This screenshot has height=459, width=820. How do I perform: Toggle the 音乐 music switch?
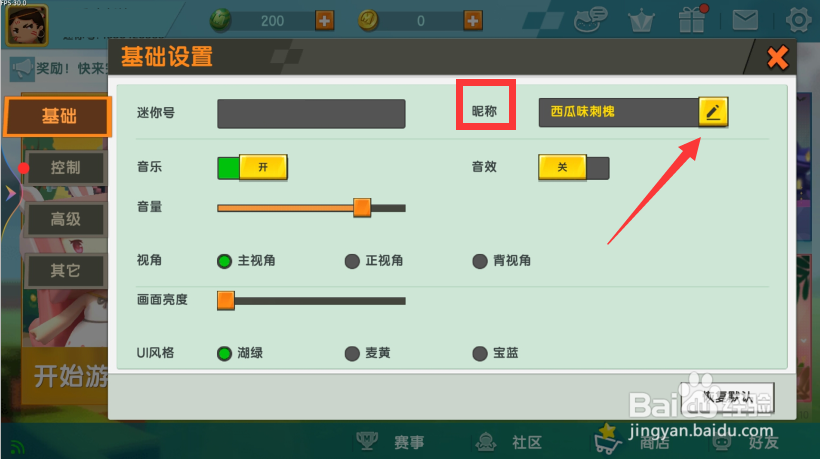click(x=252, y=167)
